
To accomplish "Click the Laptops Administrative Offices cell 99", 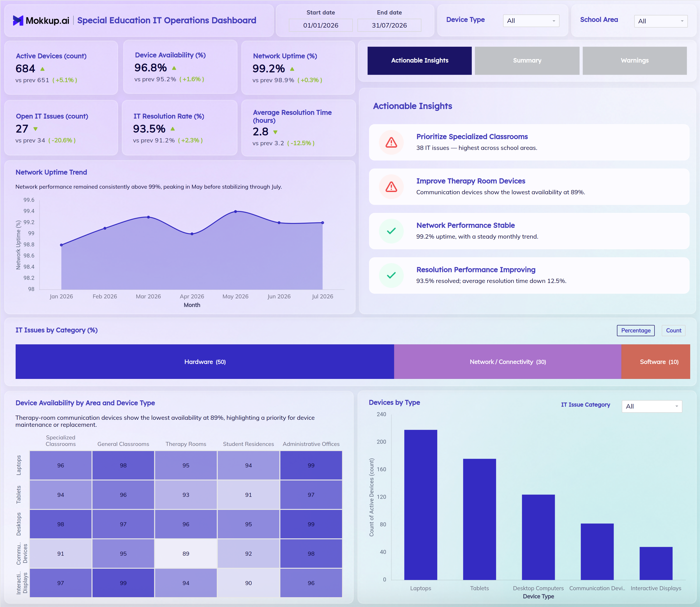I will pyautogui.click(x=311, y=466).
